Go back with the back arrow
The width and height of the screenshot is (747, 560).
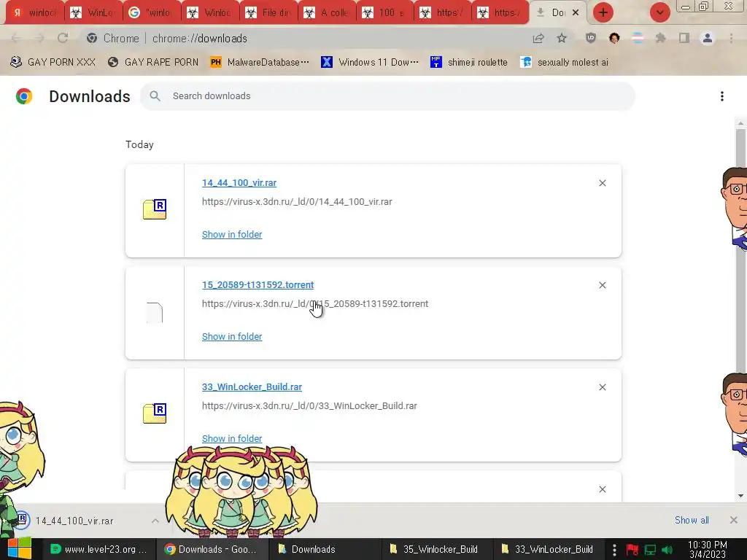[16, 38]
